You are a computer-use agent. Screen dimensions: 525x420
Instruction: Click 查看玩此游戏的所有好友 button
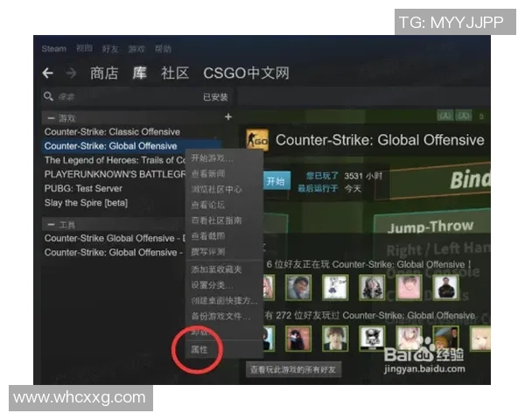click(293, 369)
